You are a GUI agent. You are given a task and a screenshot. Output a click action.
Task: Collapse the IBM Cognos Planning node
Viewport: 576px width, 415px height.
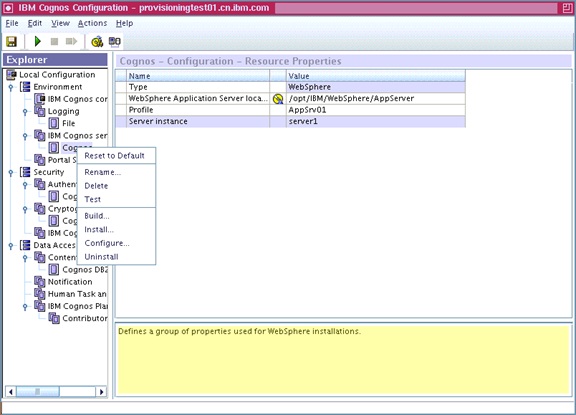[25, 307]
